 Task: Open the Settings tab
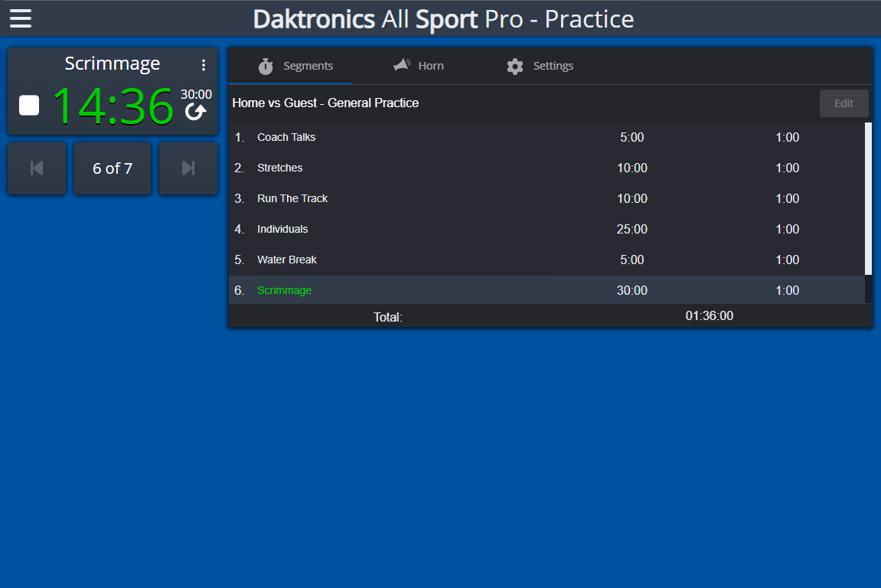click(553, 66)
